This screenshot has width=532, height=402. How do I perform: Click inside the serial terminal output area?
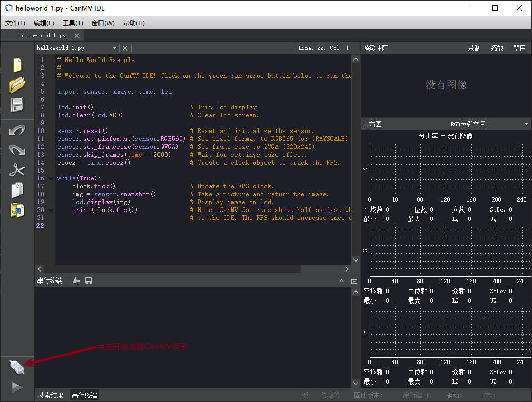click(193, 337)
